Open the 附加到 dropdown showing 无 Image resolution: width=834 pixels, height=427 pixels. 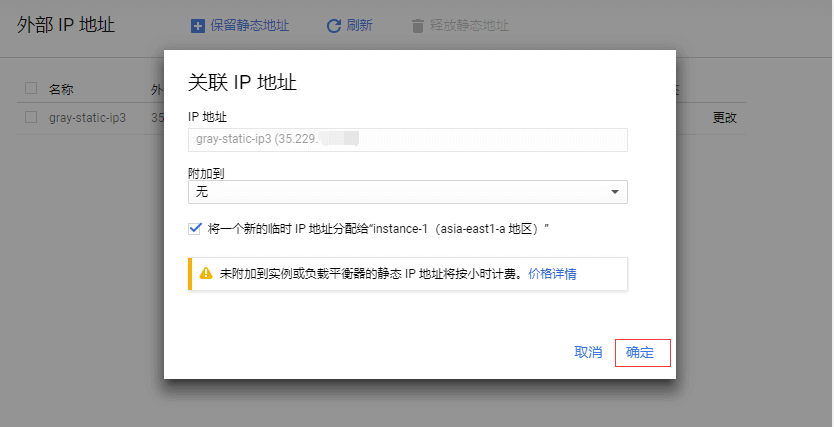click(400, 192)
